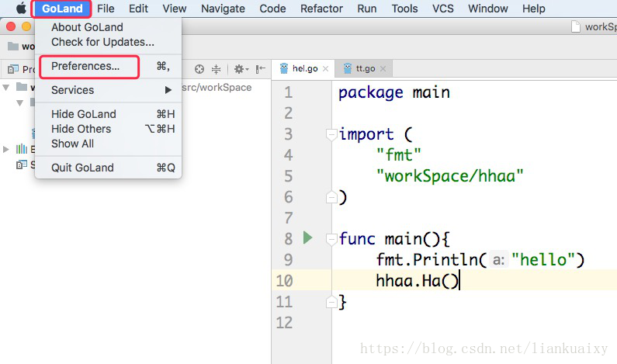Screen dimensions: 617x364
Task: Collapse the top project tree node
Action: [6, 88]
